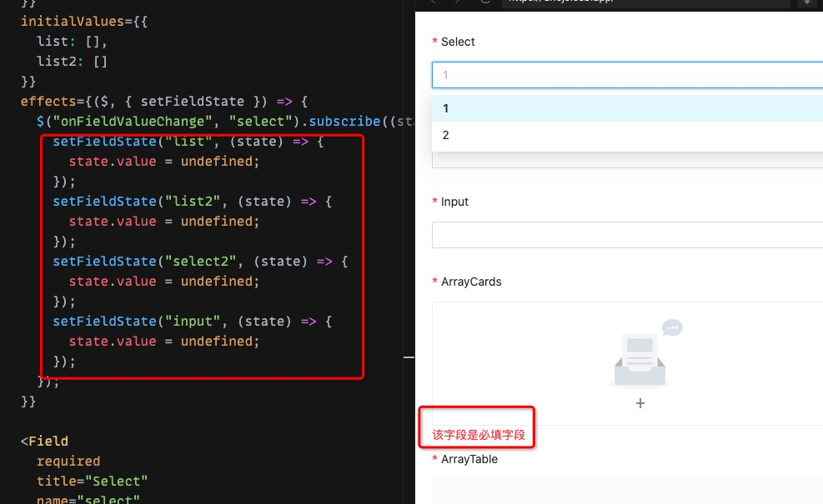Click the <Field tag code line

(45, 441)
